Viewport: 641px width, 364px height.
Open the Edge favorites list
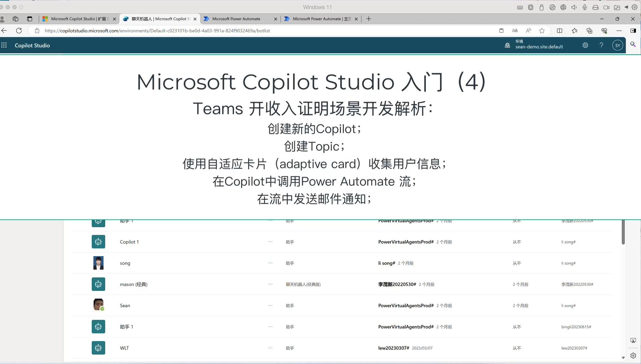point(575,31)
